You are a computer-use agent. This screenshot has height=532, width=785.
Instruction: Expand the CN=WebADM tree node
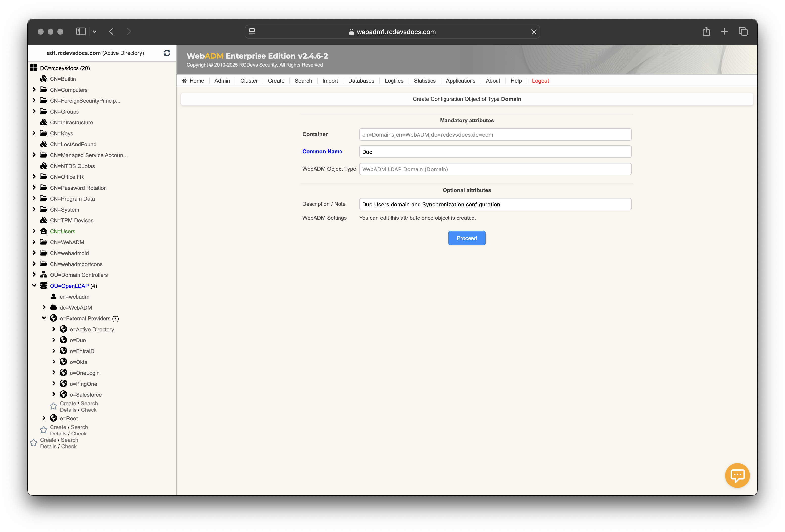click(x=34, y=242)
